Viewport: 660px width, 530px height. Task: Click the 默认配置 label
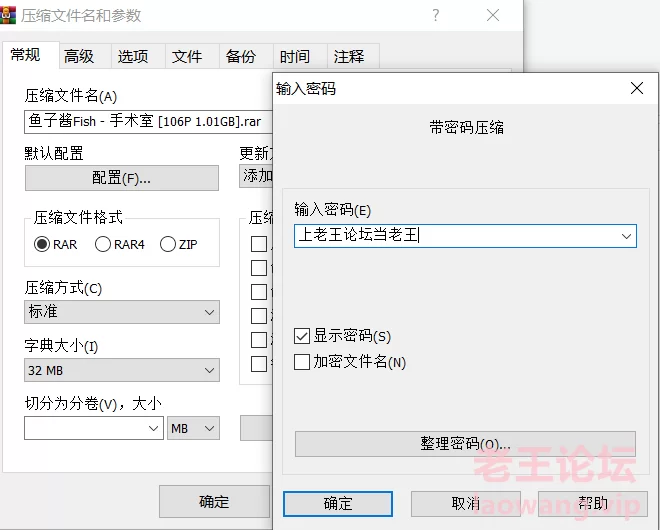[54, 153]
